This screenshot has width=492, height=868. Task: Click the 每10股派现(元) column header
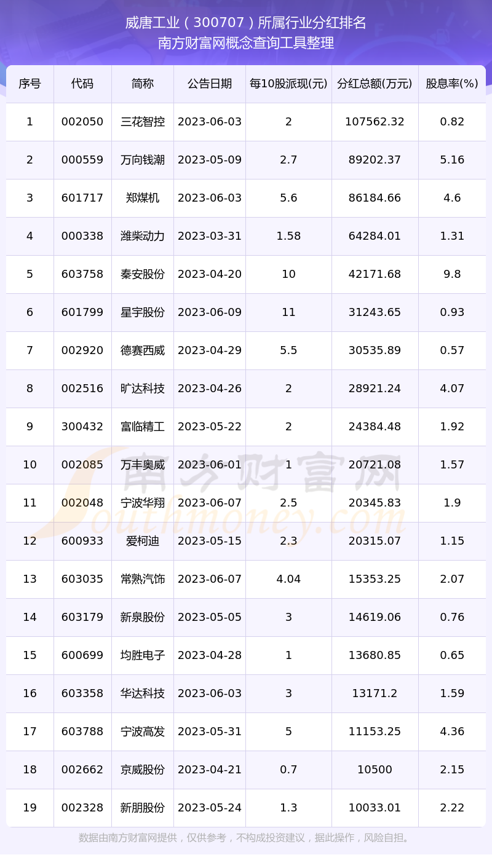click(x=288, y=84)
